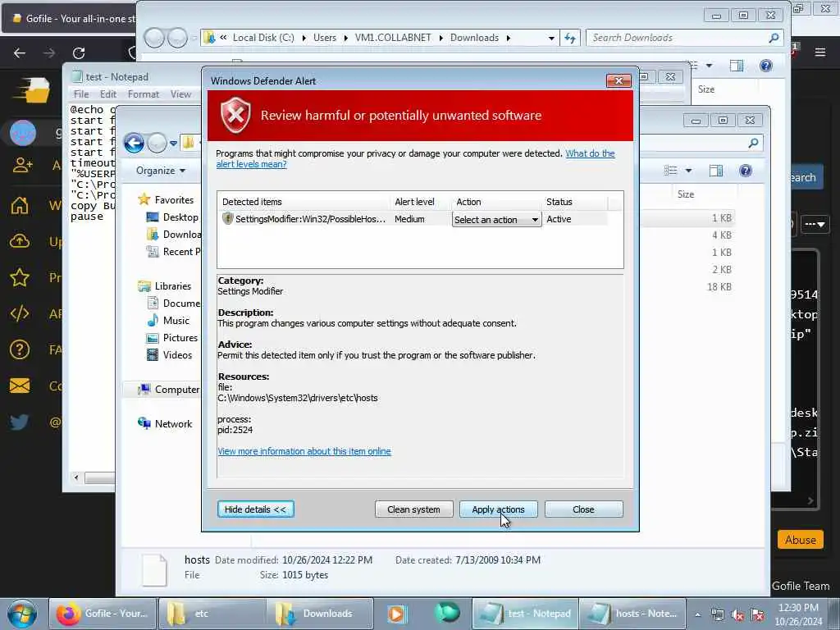
Task: Switch to hosts Notepad taskbar button
Action: [632, 614]
